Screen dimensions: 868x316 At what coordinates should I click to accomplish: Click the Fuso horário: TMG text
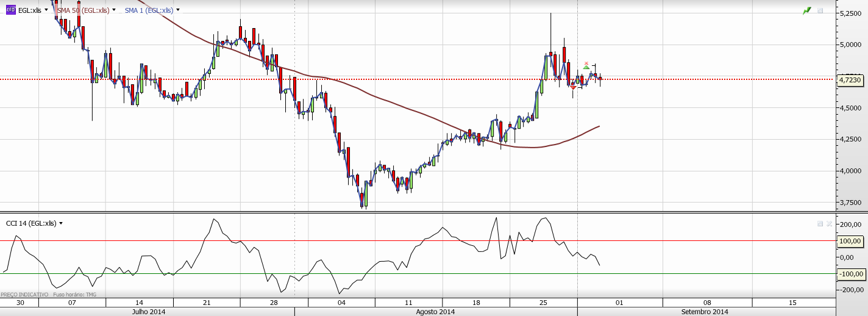click(x=74, y=295)
